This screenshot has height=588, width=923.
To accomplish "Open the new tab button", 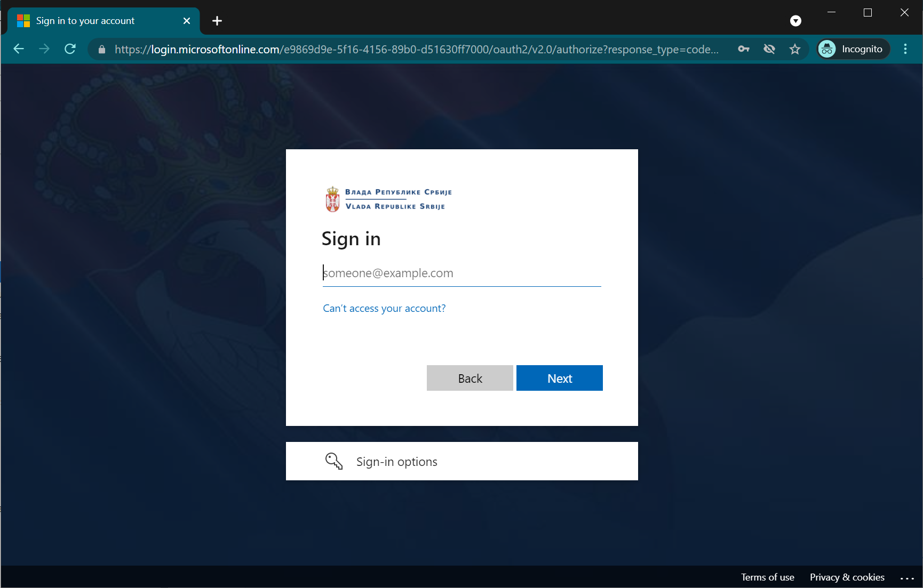I will point(217,21).
